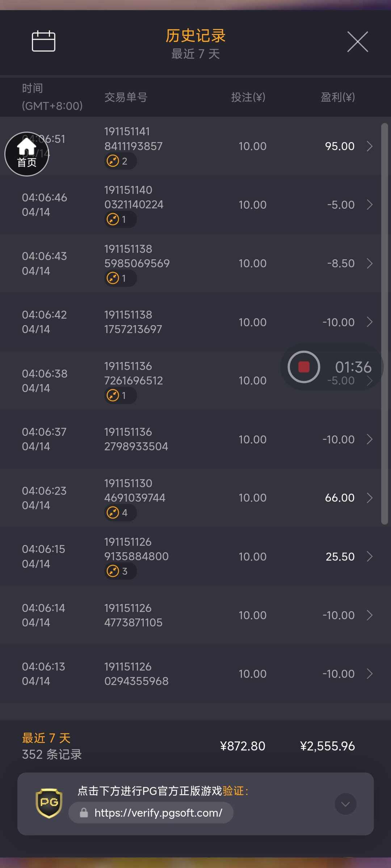This screenshot has height=868, width=391.
Task: Expand details for the 25.50 profit record
Action: (369, 556)
